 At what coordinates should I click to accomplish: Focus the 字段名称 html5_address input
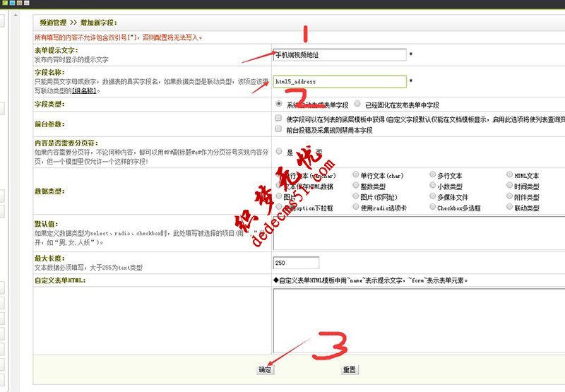[340, 81]
